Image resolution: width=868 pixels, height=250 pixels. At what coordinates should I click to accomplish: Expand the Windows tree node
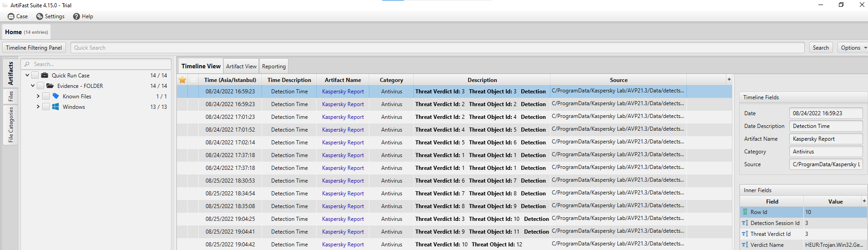point(38,107)
